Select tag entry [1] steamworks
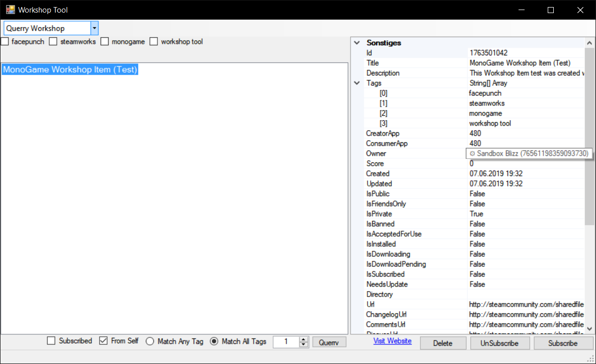The height and width of the screenshot is (364, 596). pyautogui.click(x=474, y=103)
